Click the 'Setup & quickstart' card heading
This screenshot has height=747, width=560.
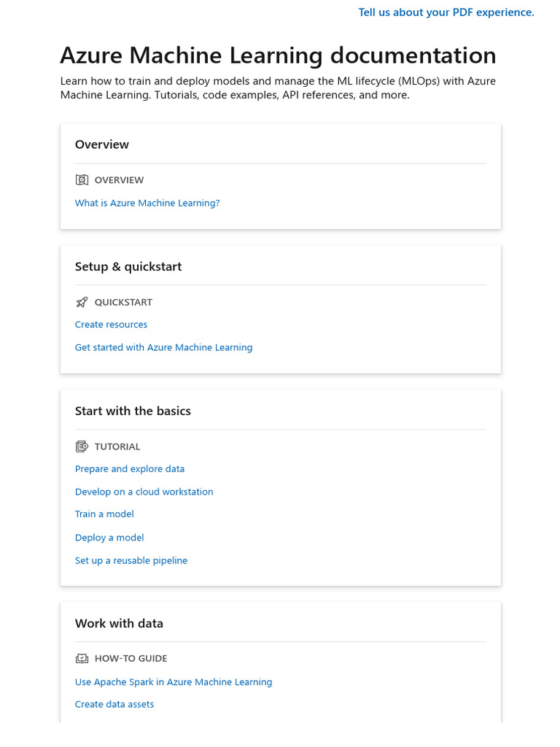pos(128,266)
